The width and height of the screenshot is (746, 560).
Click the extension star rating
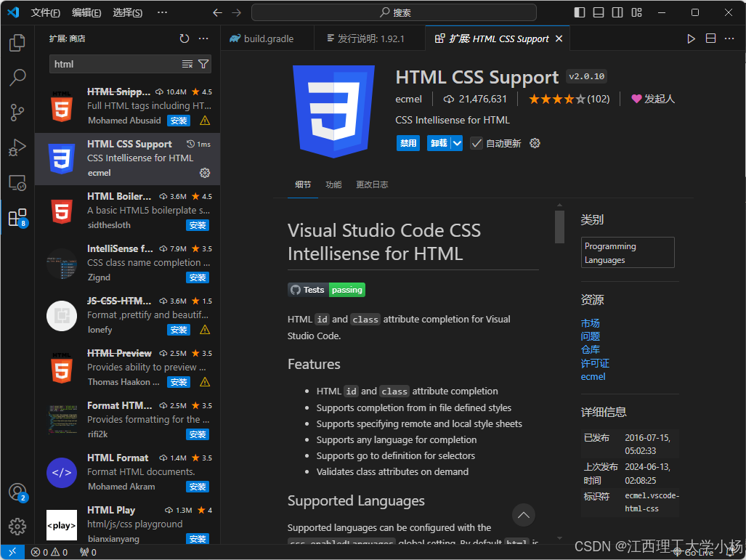[x=569, y=99]
